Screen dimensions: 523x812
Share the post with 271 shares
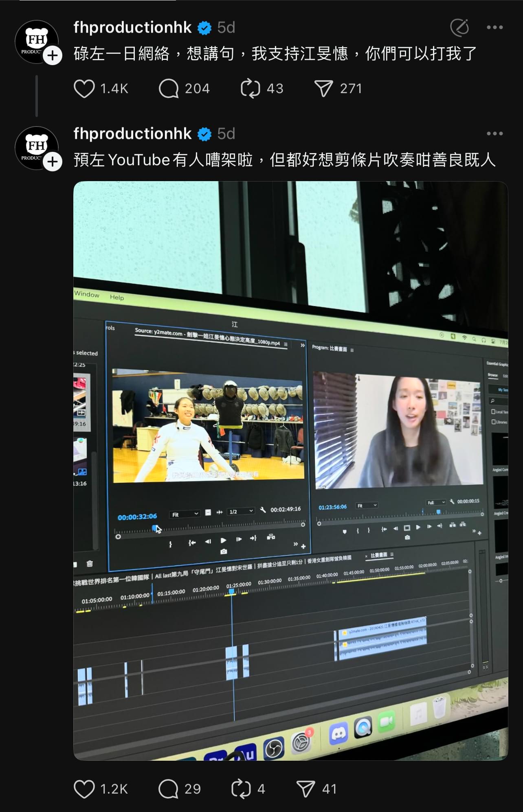pyautogui.click(x=324, y=88)
